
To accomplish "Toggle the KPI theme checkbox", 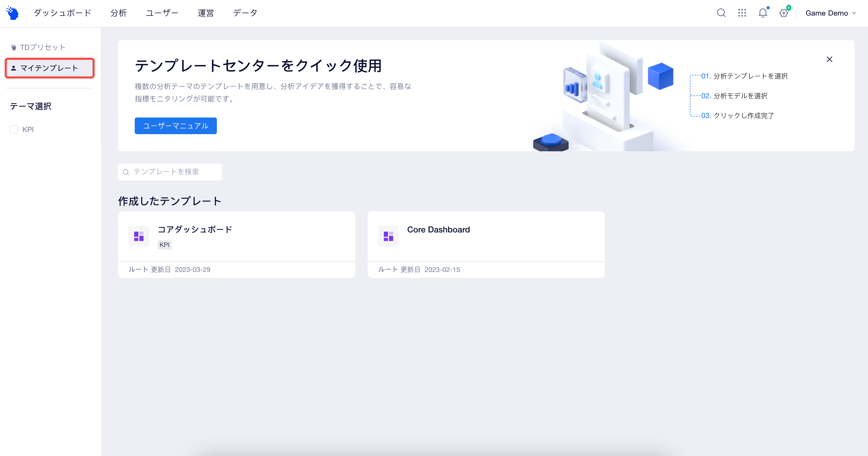I will pyautogui.click(x=14, y=129).
